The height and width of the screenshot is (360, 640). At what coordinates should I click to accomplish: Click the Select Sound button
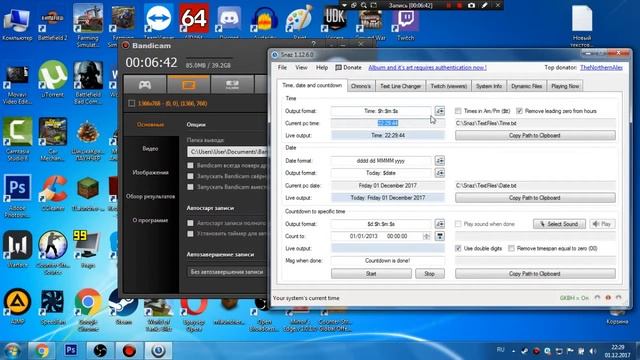click(559, 224)
